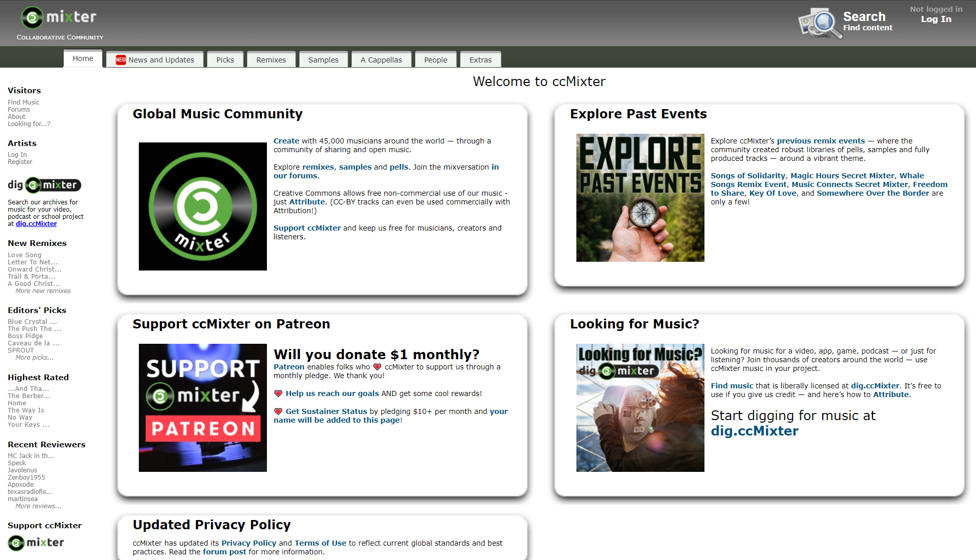Click Log In under Artists
This screenshot has height=560, width=976.
click(x=17, y=155)
